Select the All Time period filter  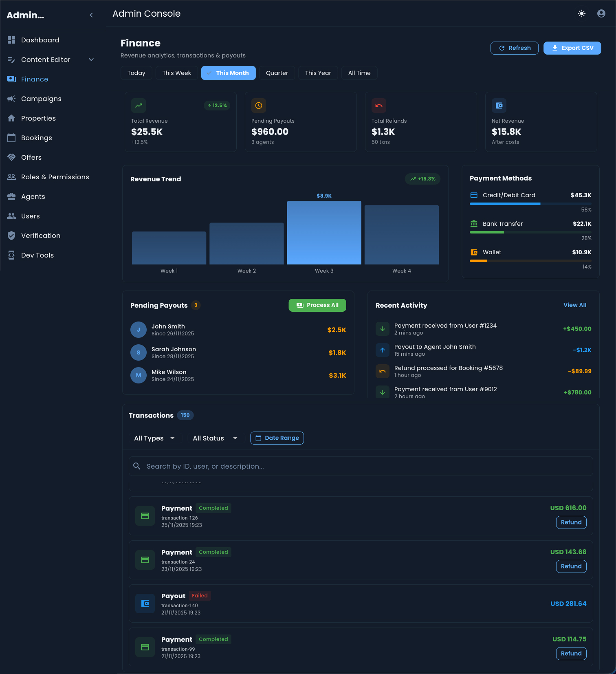(359, 73)
